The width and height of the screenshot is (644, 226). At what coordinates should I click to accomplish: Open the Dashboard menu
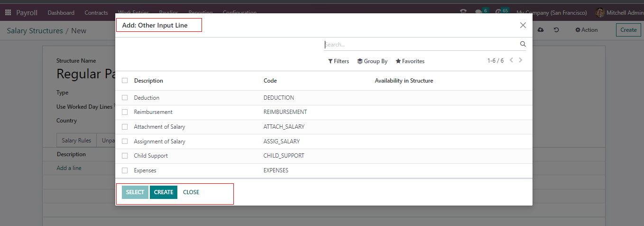point(61,13)
